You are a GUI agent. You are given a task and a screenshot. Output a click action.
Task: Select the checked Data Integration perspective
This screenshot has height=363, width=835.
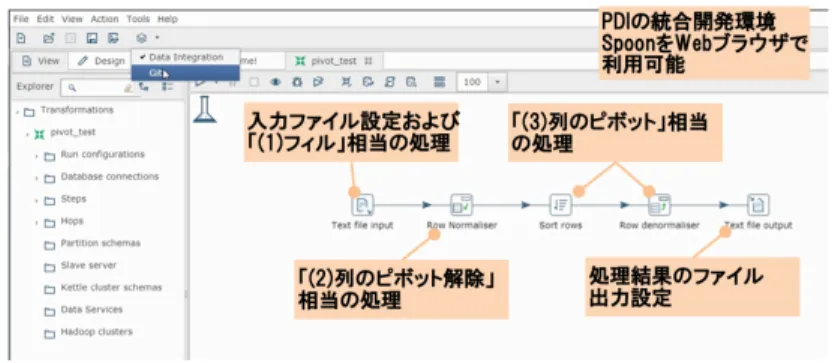[185, 57]
